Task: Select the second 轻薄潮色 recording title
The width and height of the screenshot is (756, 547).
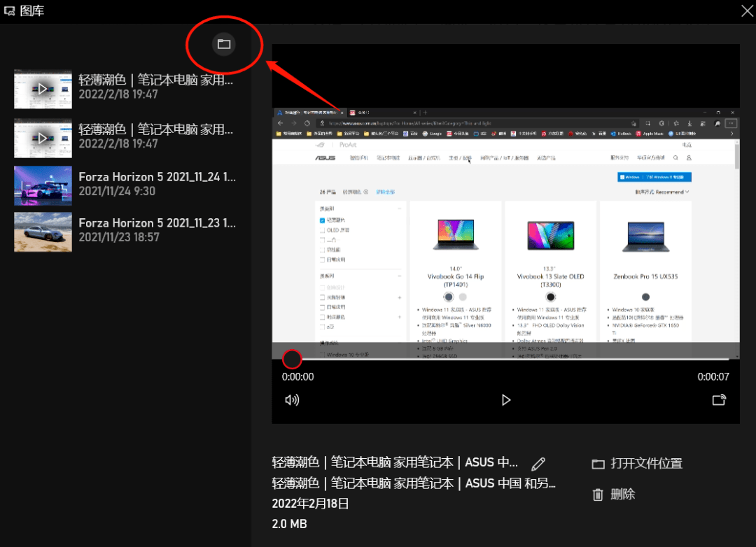Action: (156, 129)
